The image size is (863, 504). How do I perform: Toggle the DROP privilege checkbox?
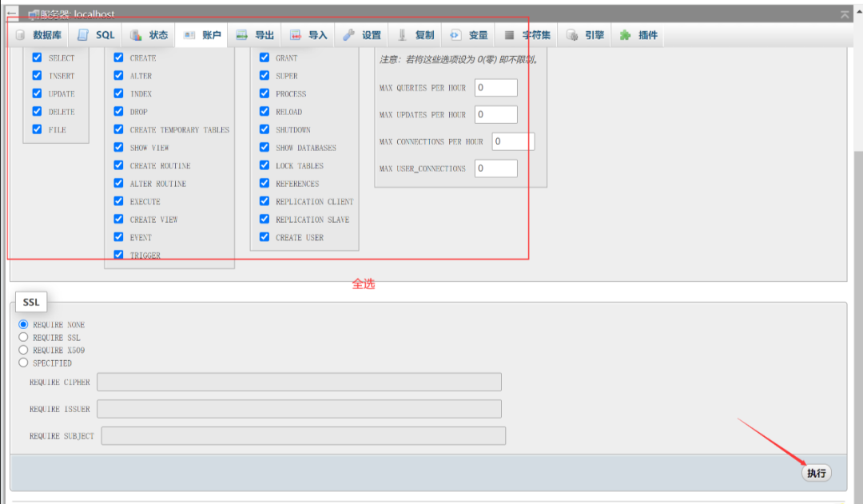[x=118, y=111]
